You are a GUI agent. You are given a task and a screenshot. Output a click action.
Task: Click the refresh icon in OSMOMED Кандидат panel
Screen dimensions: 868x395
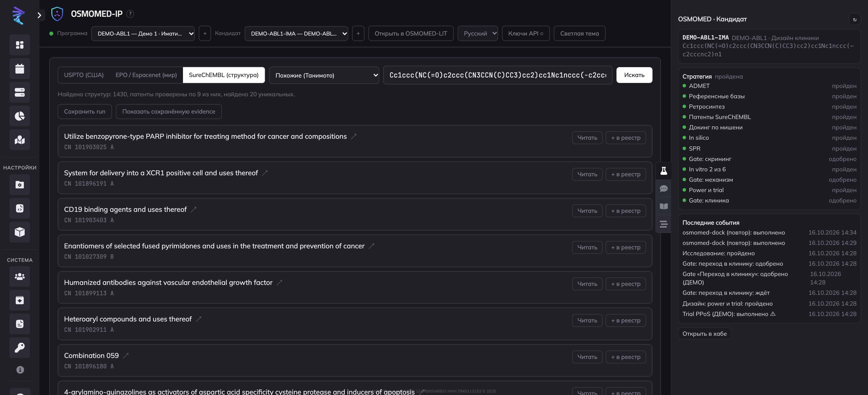854,19
